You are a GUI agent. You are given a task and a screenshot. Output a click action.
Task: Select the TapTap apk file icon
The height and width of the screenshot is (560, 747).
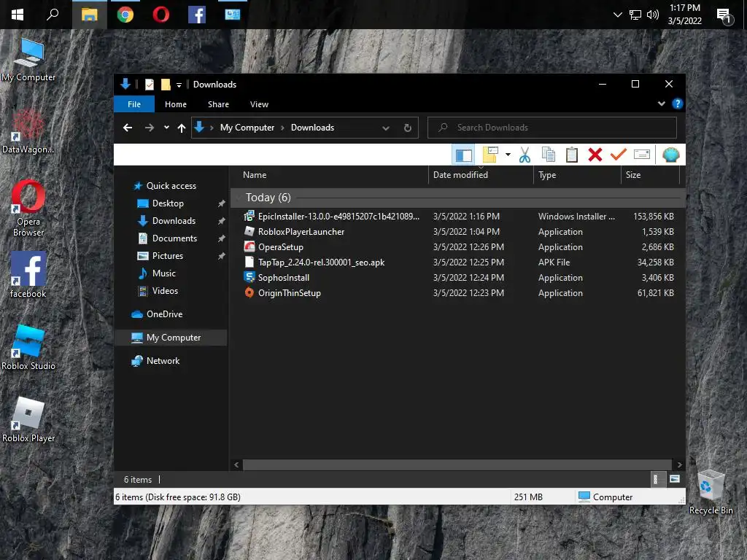point(249,262)
